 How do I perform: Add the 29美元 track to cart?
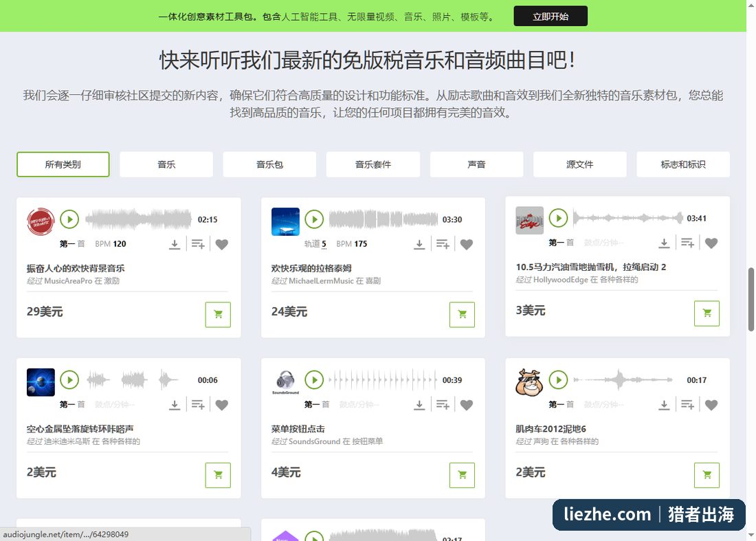(218, 314)
